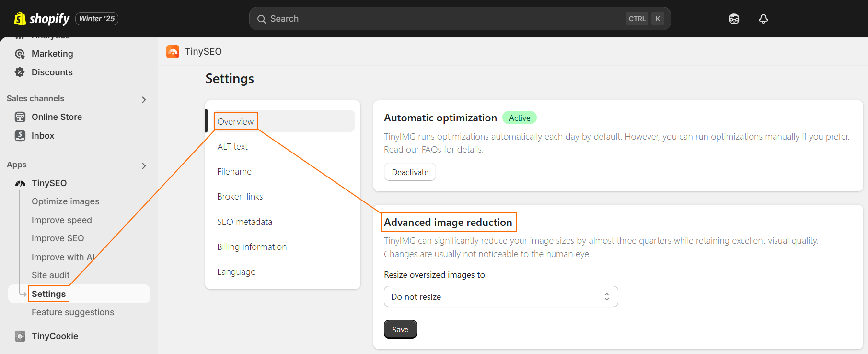The width and height of the screenshot is (868, 354).
Task: Go to Improve SEO
Action: coord(58,238)
